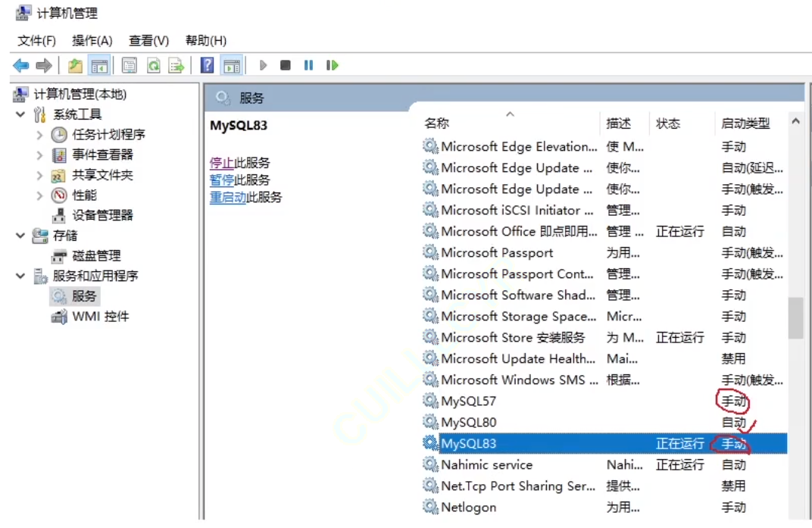The image size is (812, 528).
Task: Open the Help question mark icon
Action: coord(207,65)
